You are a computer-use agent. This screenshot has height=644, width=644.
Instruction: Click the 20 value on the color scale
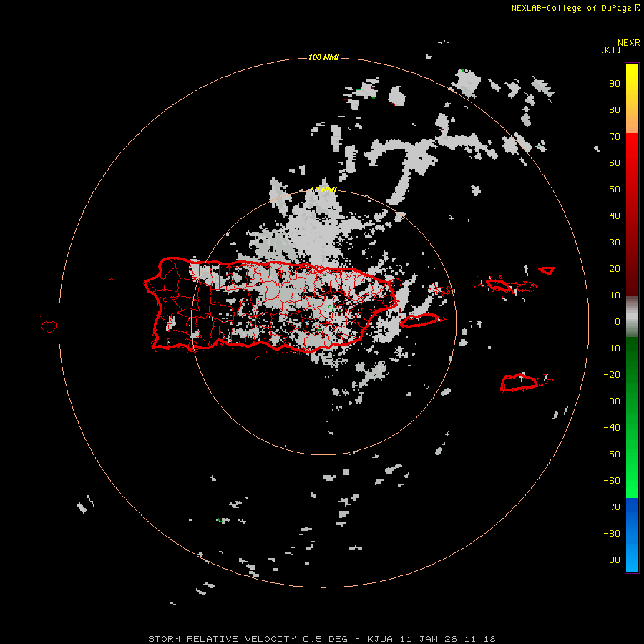(615, 269)
